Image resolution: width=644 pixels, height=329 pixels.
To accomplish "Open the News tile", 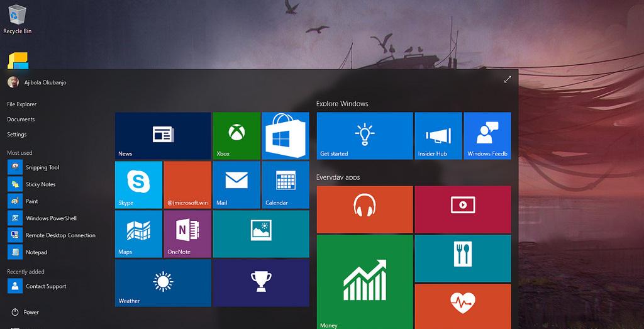I will click(x=163, y=135).
